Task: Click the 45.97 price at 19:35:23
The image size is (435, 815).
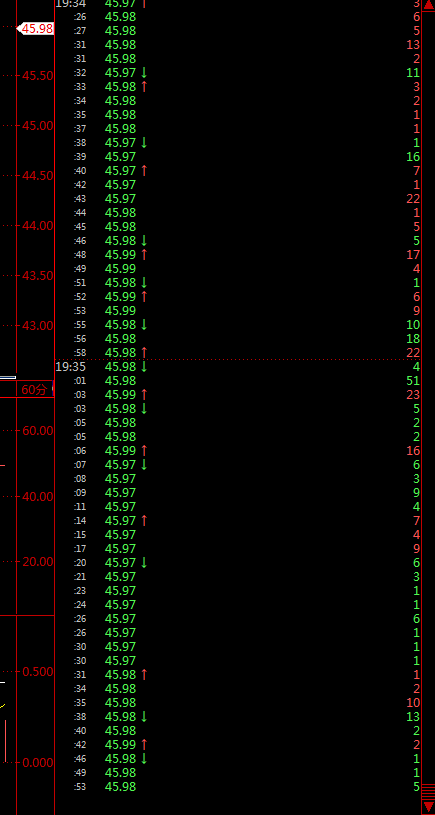Action: coord(120,591)
